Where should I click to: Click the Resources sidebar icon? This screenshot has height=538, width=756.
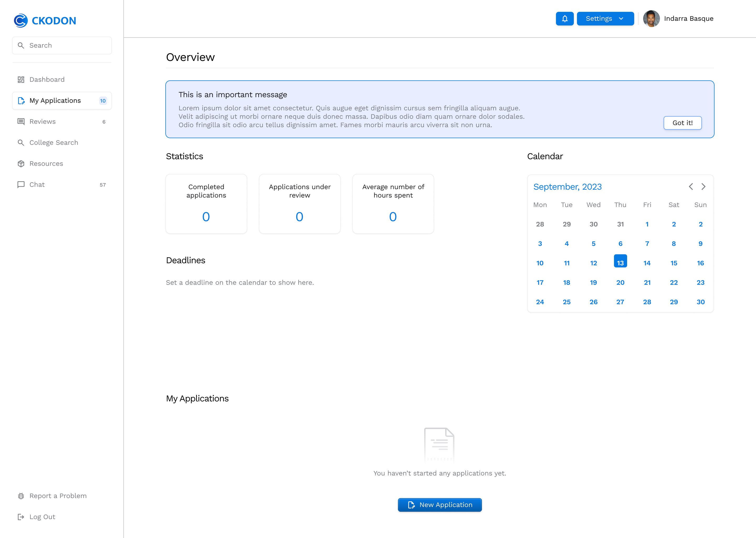tap(21, 164)
